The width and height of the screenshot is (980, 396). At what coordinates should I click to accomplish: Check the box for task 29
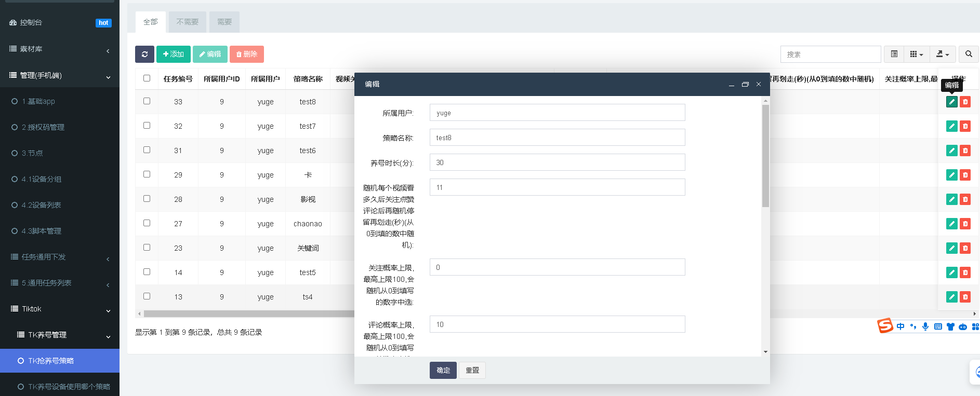coord(147,174)
